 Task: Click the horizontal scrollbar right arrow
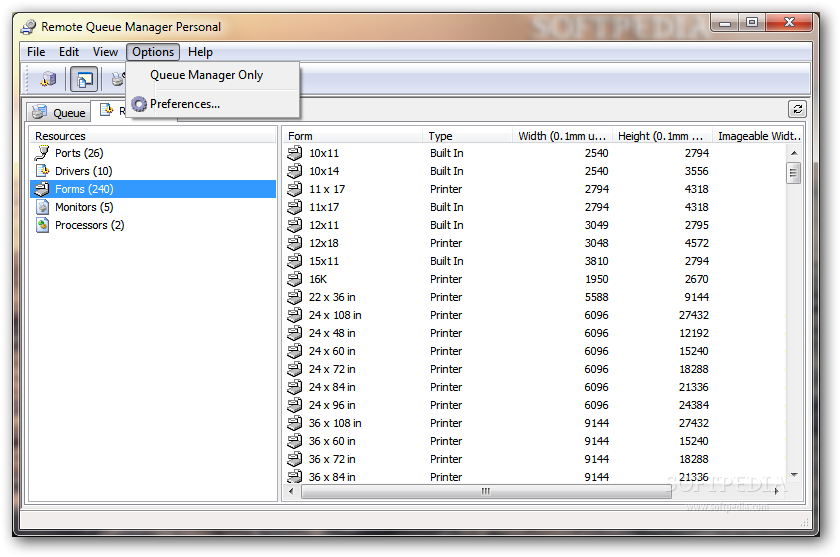[x=776, y=491]
